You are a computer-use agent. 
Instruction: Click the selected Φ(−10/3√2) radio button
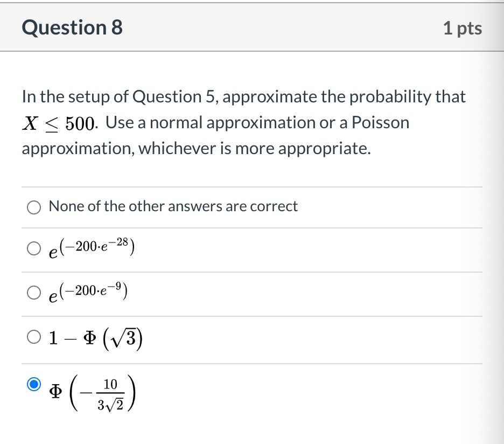tap(34, 385)
